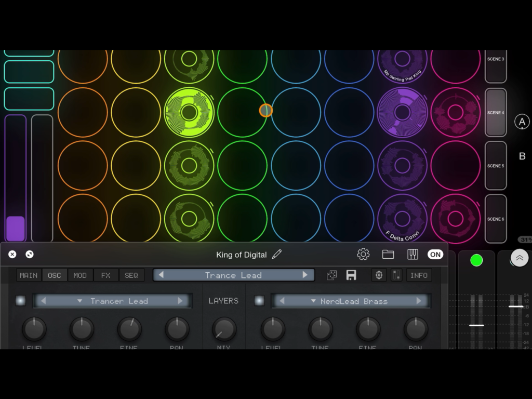
Task: Toggle the plugin ON switch
Action: click(435, 254)
